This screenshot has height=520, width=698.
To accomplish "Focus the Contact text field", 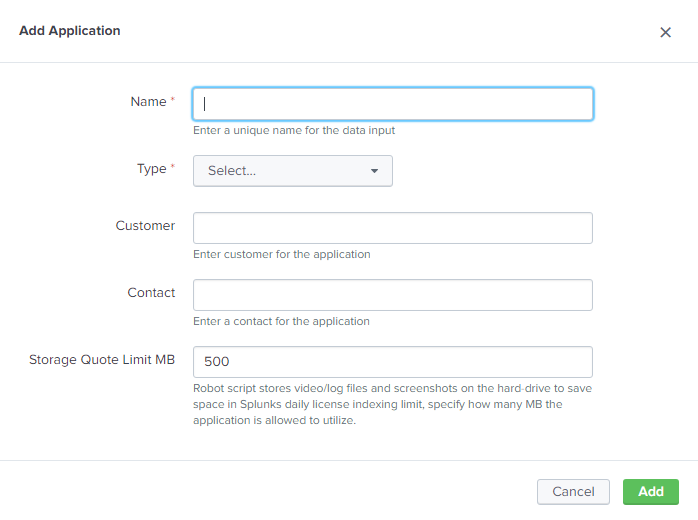I will pyautogui.click(x=392, y=295).
